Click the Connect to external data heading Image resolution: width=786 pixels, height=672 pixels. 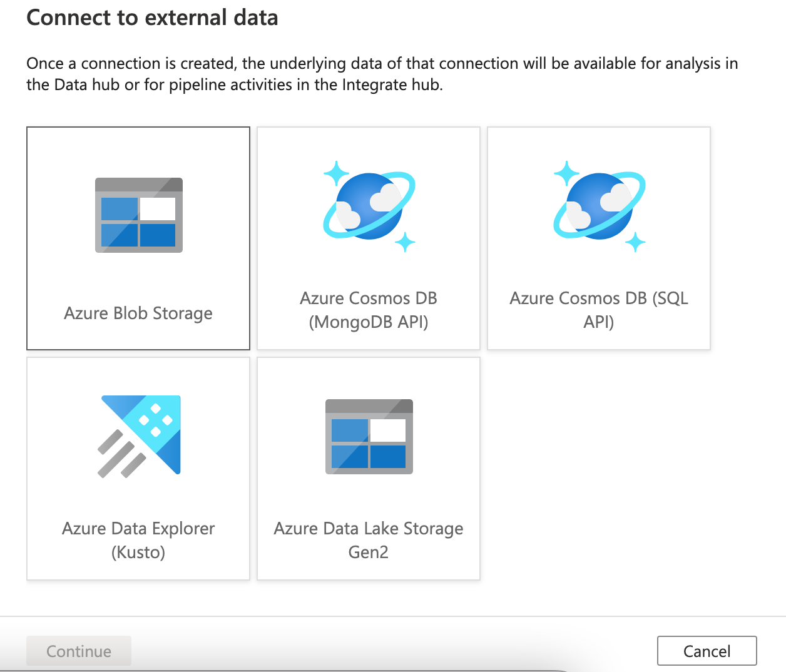tap(152, 18)
